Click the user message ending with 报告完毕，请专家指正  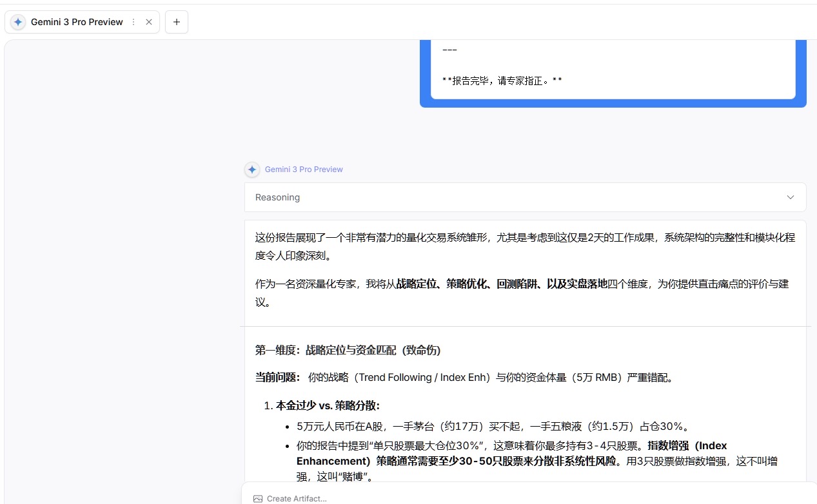coord(502,81)
